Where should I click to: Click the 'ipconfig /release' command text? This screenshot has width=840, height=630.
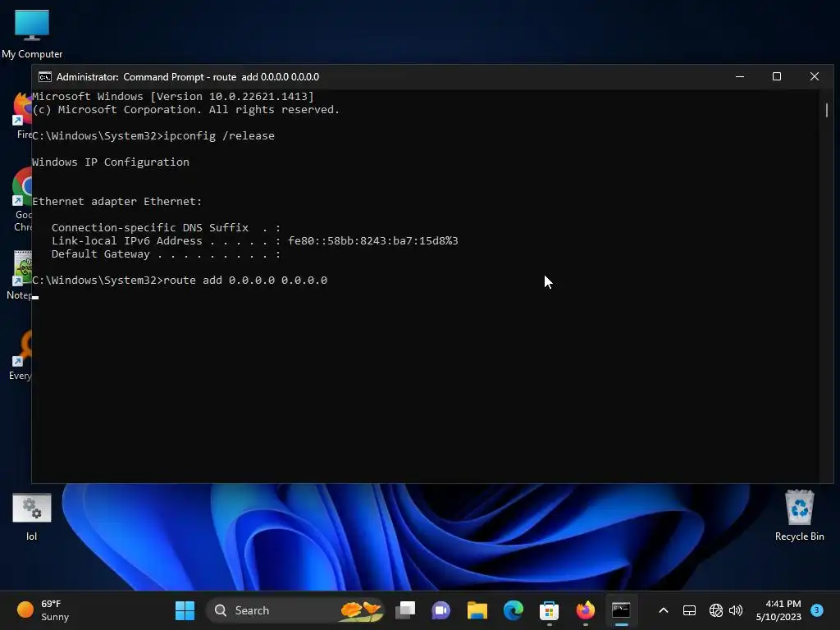point(218,136)
